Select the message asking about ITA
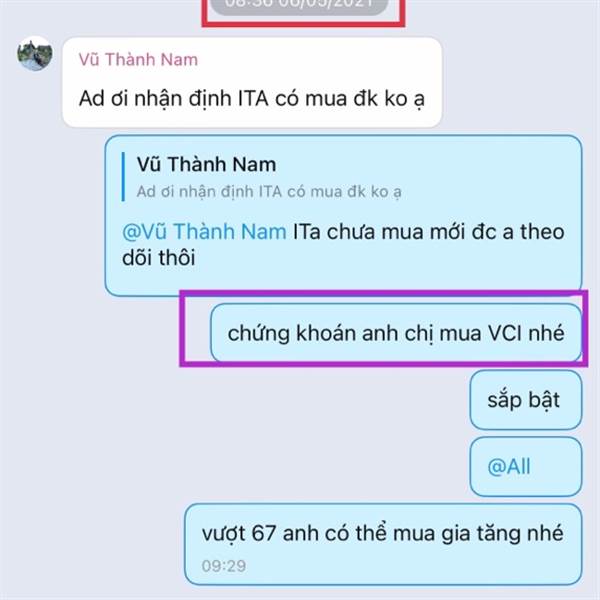This screenshot has height=600, width=600. pyautogui.click(x=252, y=82)
